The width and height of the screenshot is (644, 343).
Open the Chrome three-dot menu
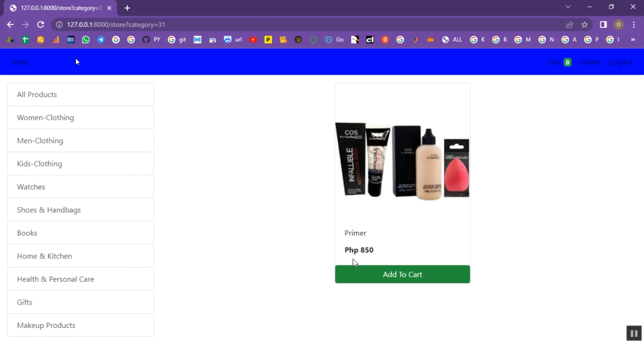pos(634,25)
